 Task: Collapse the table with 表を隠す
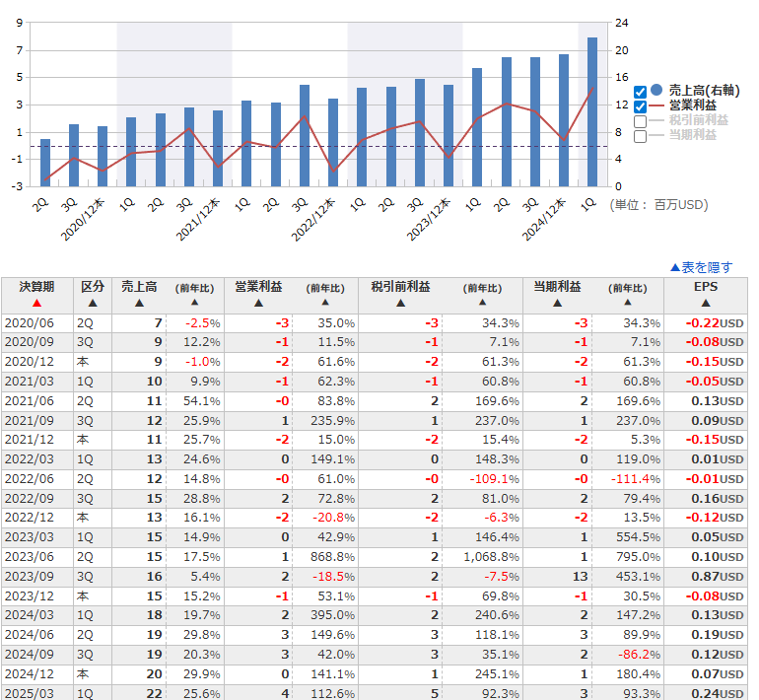pos(701,267)
